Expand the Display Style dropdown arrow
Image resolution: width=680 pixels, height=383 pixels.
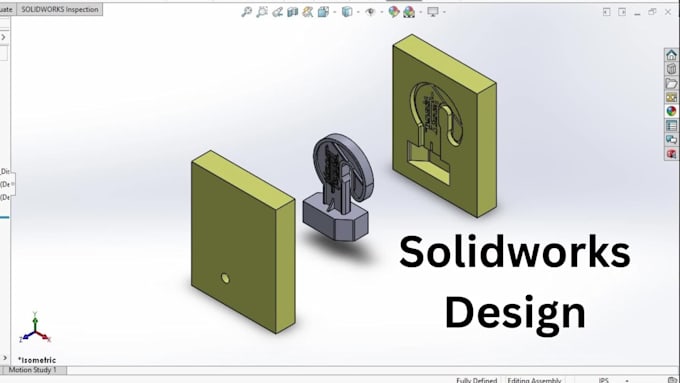[358, 12]
